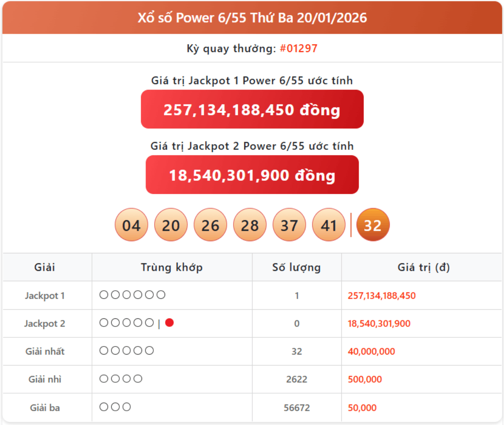Click the lottery ball number 20

171,225
